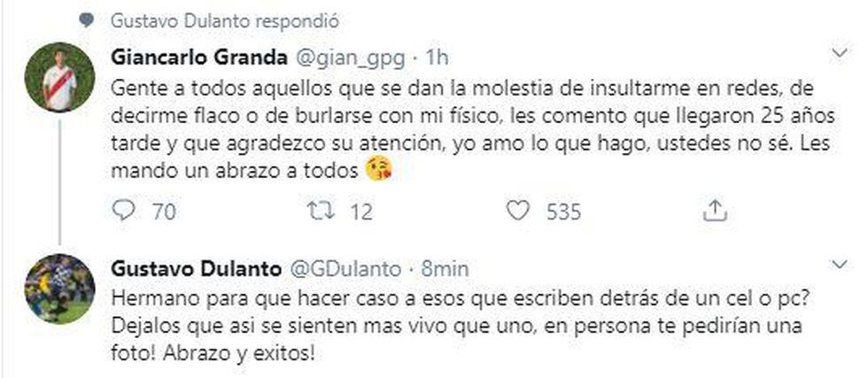Like the tweet with the heart icon

[521, 211]
